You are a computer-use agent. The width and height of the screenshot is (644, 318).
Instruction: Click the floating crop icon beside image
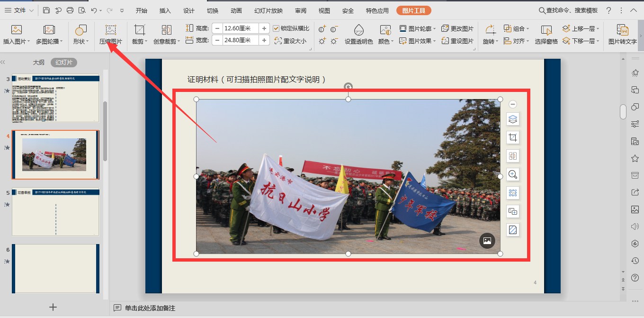[x=512, y=137]
